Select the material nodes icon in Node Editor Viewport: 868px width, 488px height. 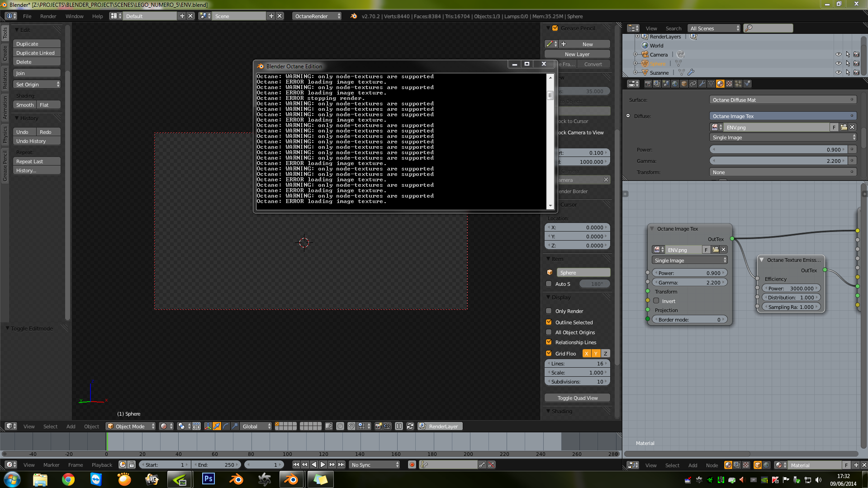tap(728, 465)
